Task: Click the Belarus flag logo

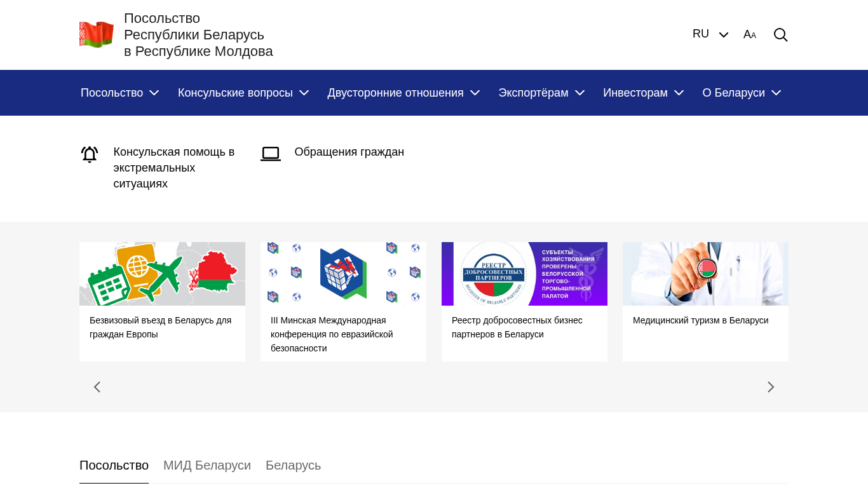Action: [x=97, y=35]
